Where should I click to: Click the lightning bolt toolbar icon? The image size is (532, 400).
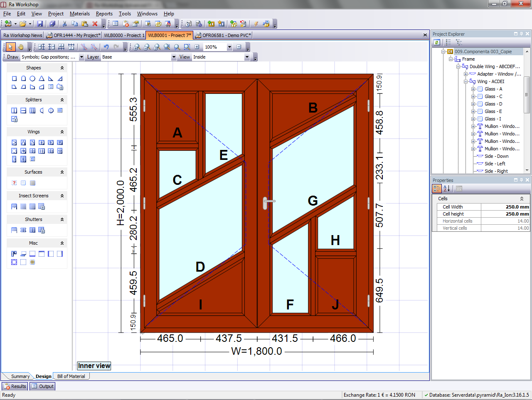256,24
